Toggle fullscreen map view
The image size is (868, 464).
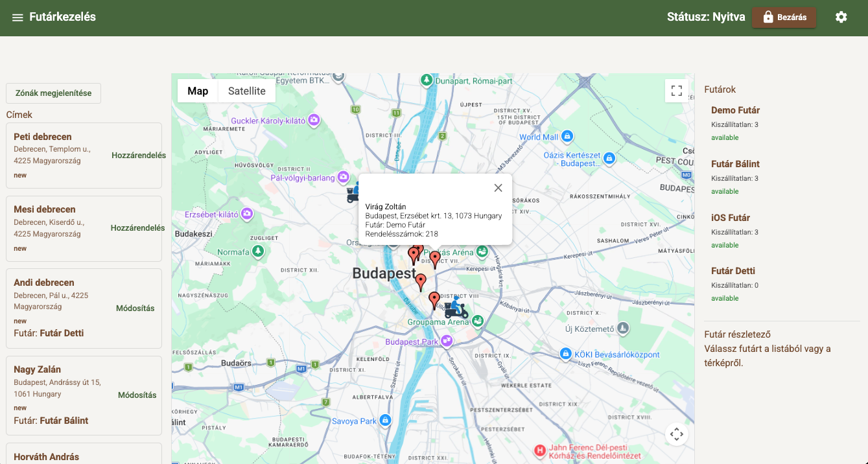(676, 91)
